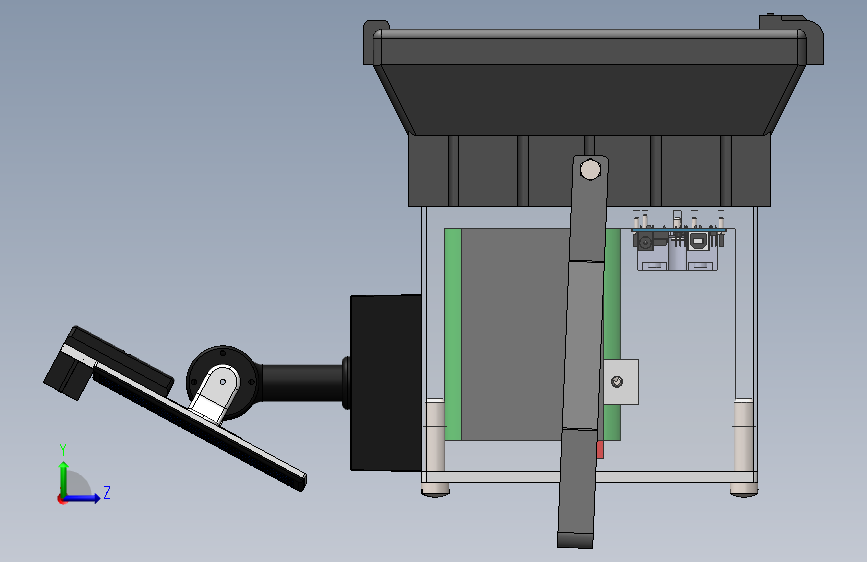
Task: Click the red origin point of the coordinate triad
Action: [61, 499]
